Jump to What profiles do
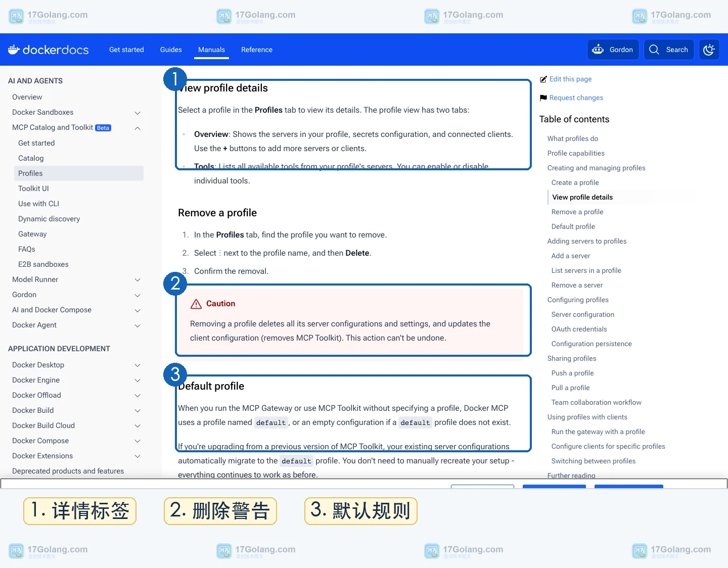Image resolution: width=728 pixels, height=568 pixels. click(573, 138)
